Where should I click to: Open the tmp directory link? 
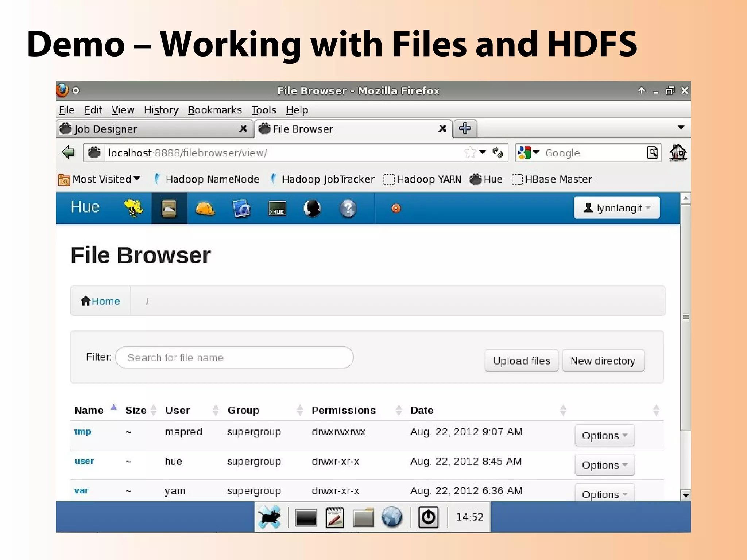(82, 432)
